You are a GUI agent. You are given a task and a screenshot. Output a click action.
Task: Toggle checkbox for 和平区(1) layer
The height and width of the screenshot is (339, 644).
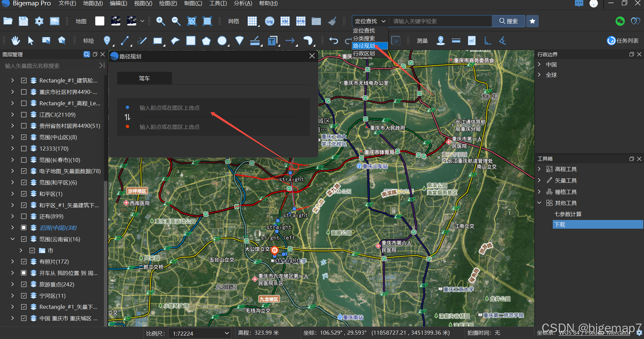[24, 194]
